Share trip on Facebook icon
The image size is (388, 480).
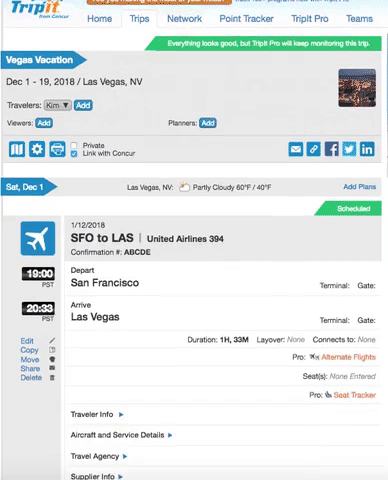click(x=332, y=149)
